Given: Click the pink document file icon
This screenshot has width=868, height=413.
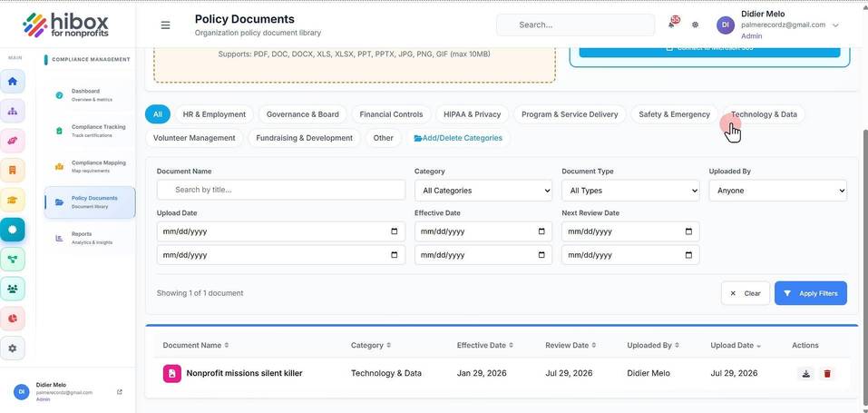Looking at the screenshot, I should pos(172,374).
